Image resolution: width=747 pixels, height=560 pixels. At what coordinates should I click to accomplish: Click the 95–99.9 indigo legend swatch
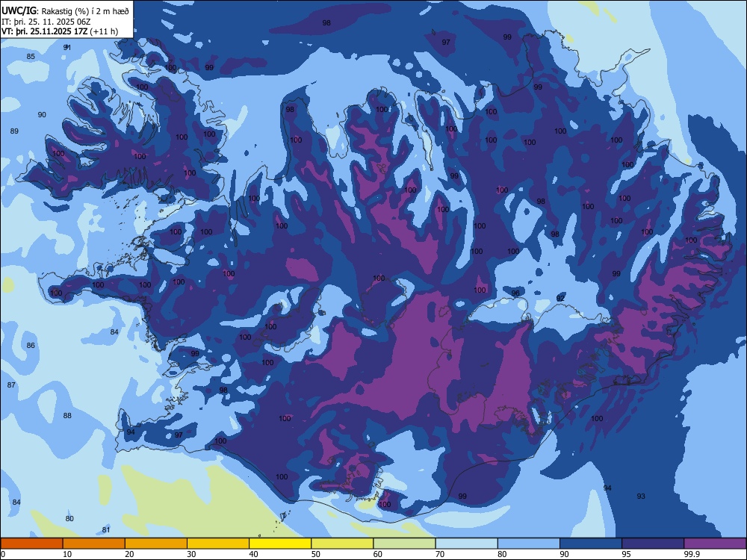click(x=653, y=544)
